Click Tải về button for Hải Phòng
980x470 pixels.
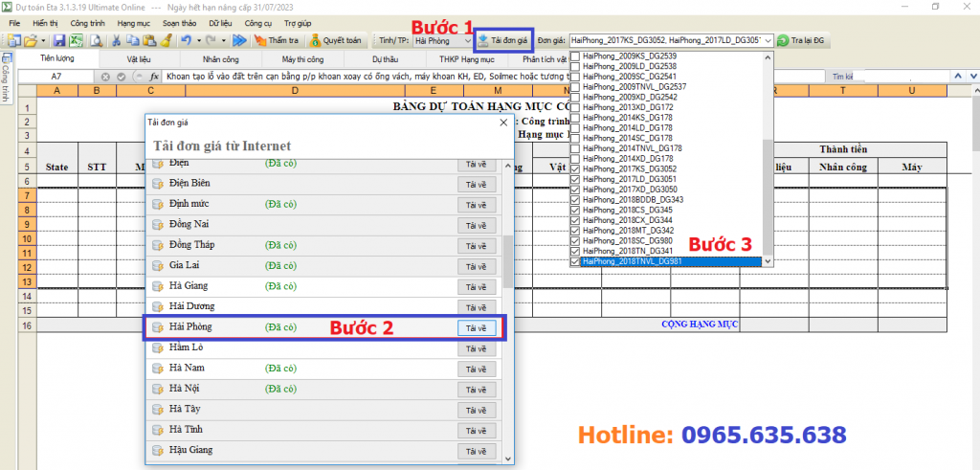pyautogui.click(x=476, y=327)
